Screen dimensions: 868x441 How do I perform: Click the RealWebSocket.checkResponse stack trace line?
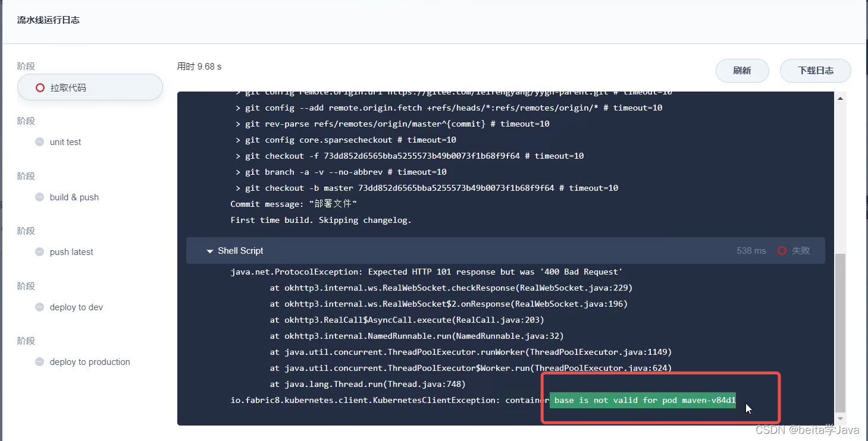(451, 288)
